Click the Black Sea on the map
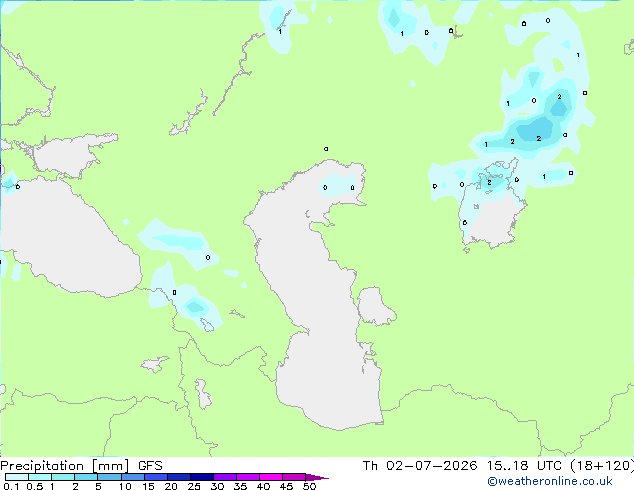 (69, 239)
